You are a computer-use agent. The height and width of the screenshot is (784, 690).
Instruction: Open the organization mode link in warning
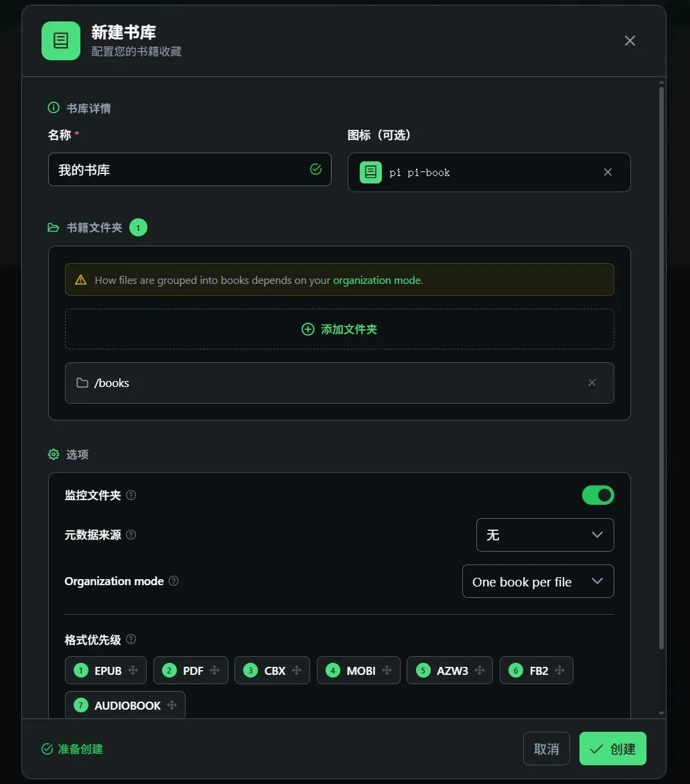(x=378, y=280)
